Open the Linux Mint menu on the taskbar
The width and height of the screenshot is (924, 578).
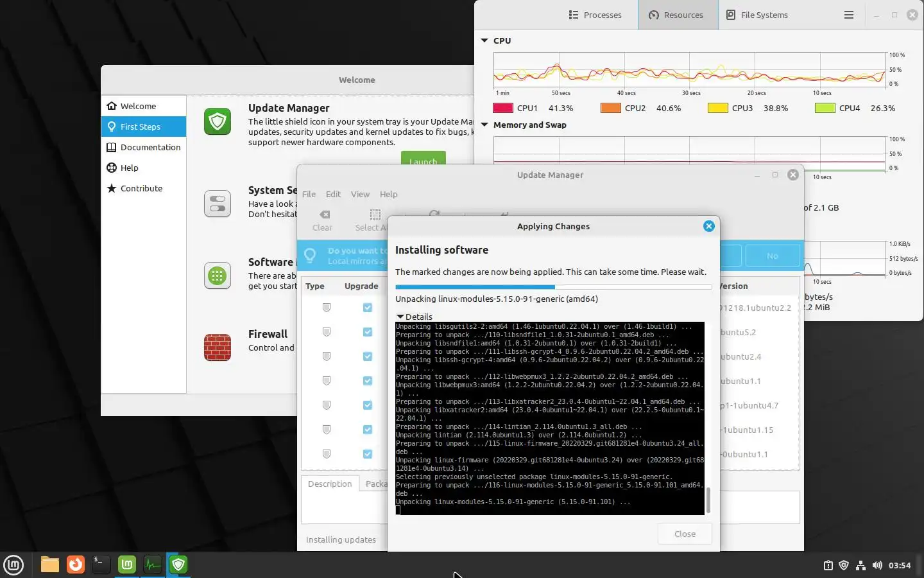(13, 565)
